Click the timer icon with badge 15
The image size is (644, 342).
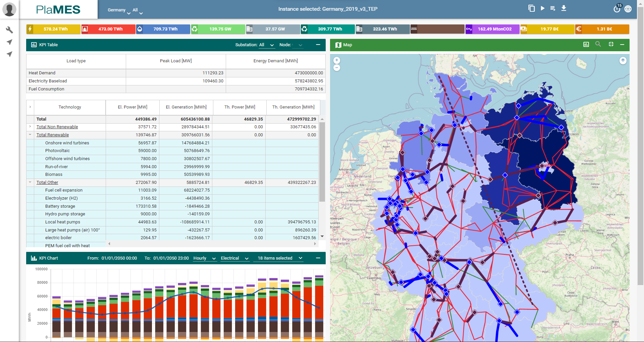pos(617,9)
